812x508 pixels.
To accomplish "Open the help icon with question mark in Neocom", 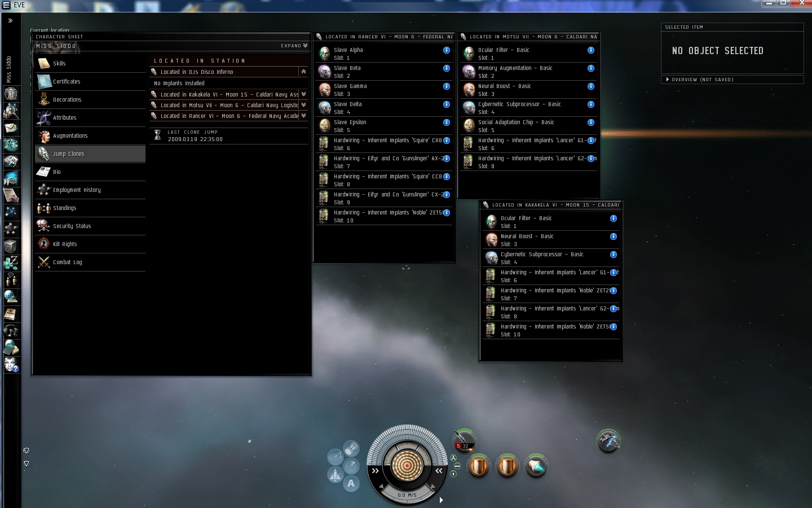I will (11, 365).
